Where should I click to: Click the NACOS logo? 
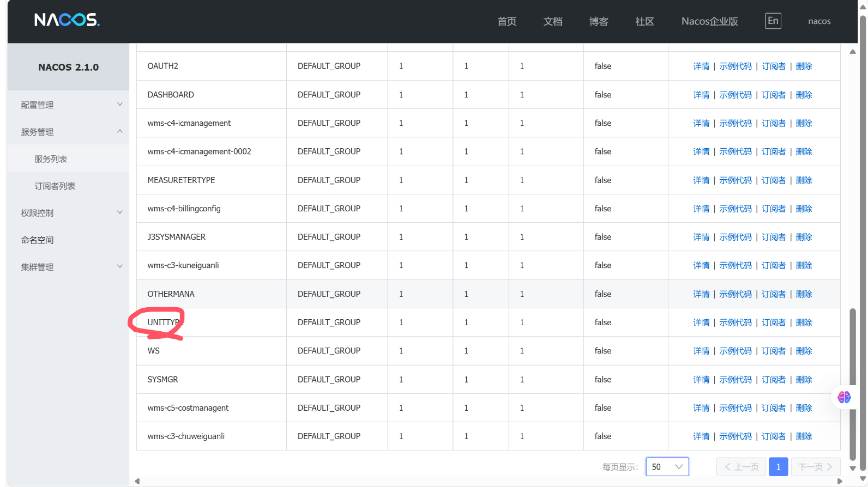tap(67, 21)
